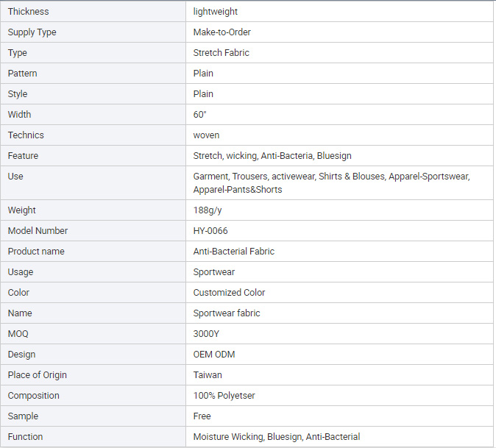Select 'Anti-Bacterial Fabric' product name
Viewport: 496px width, 448px height.
tap(234, 252)
